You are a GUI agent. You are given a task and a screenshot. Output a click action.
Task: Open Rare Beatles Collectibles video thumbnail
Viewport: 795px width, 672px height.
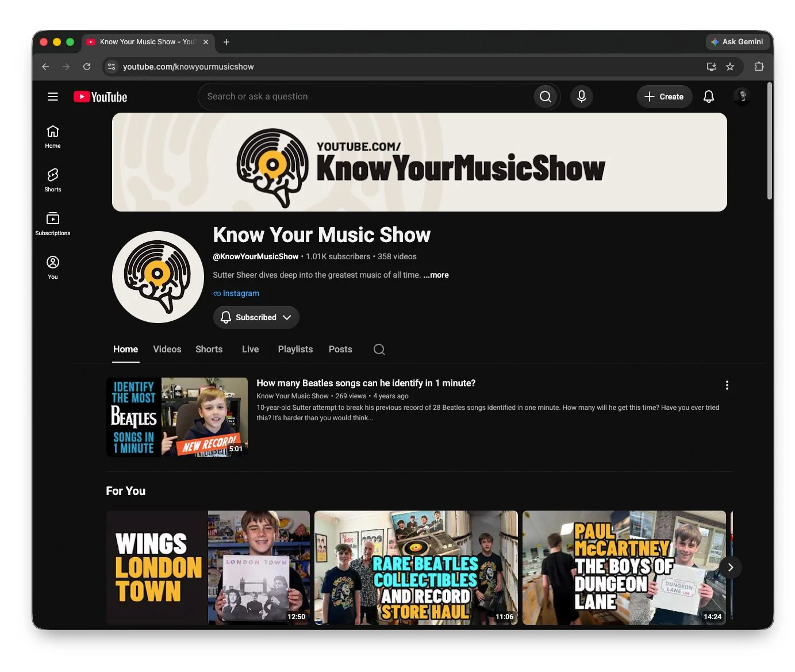tap(416, 568)
